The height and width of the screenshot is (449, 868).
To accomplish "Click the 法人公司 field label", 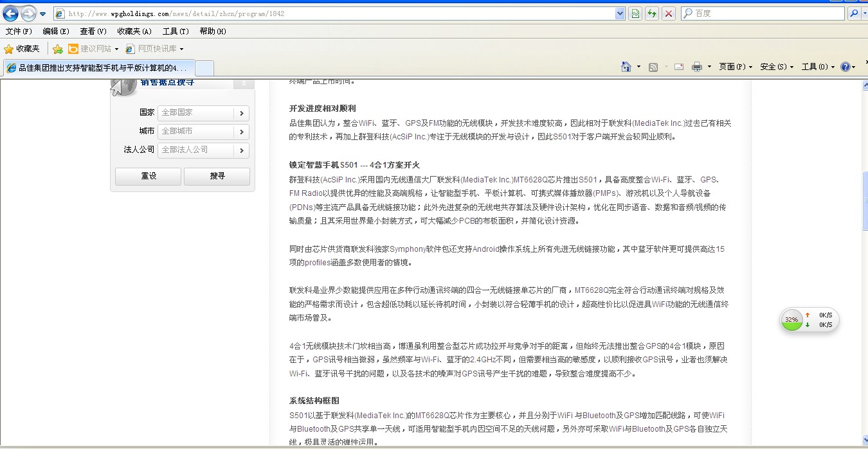I will (140, 150).
